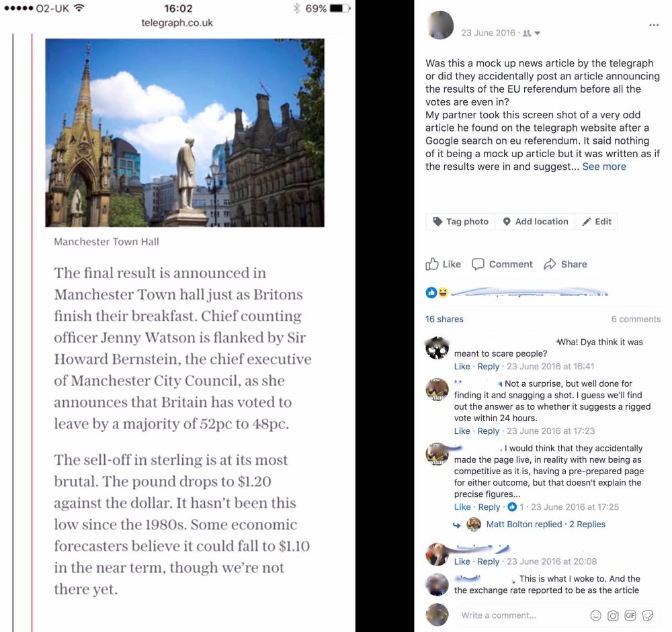This screenshot has width=672, height=632.
Task: Expand post text with See more
Action: click(604, 167)
